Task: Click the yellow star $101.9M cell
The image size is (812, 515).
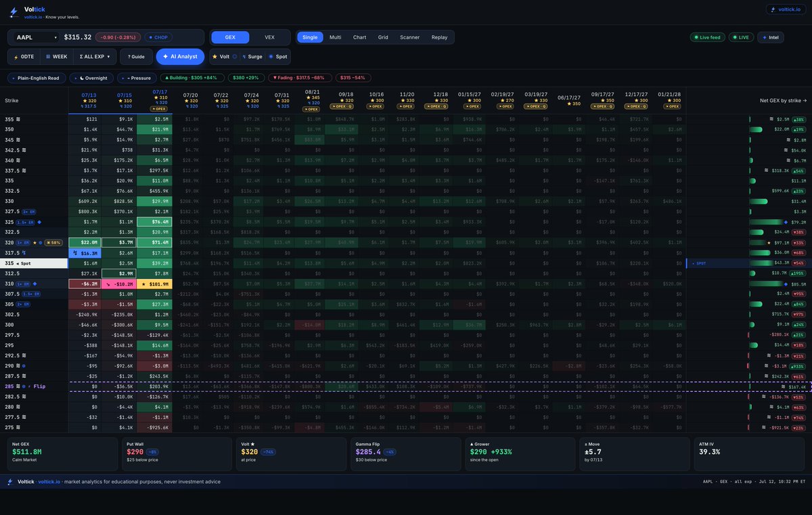Action: click(x=155, y=284)
